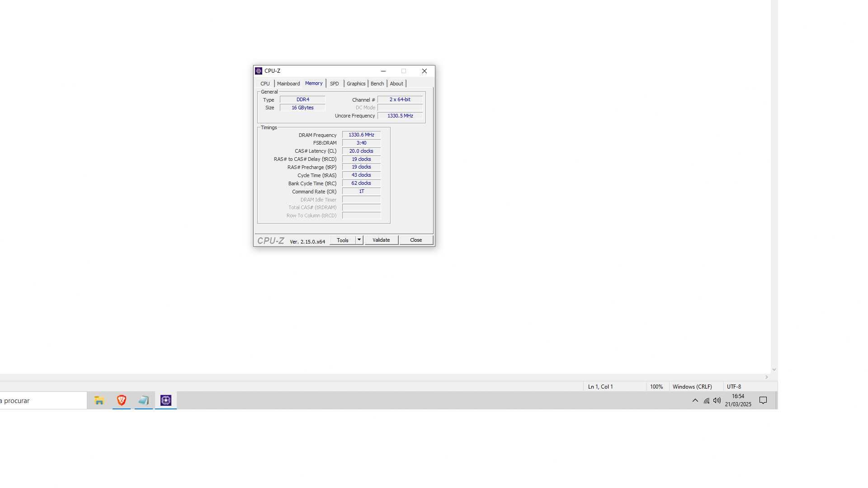The image size is (868, 488).
Task: Expand the Tools dropdown arrow
Action: coord(359,240)
